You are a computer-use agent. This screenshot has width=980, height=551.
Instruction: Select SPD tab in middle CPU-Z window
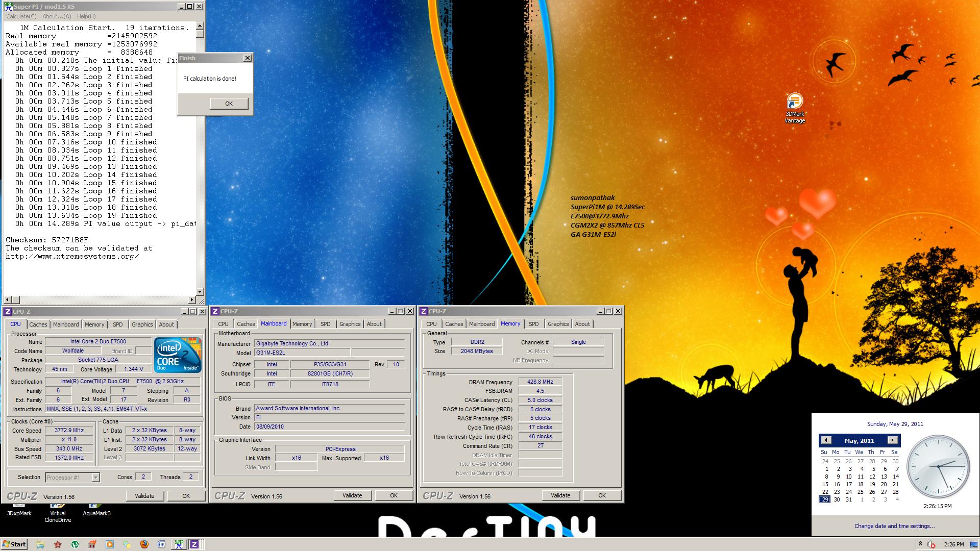coord(326,324)
